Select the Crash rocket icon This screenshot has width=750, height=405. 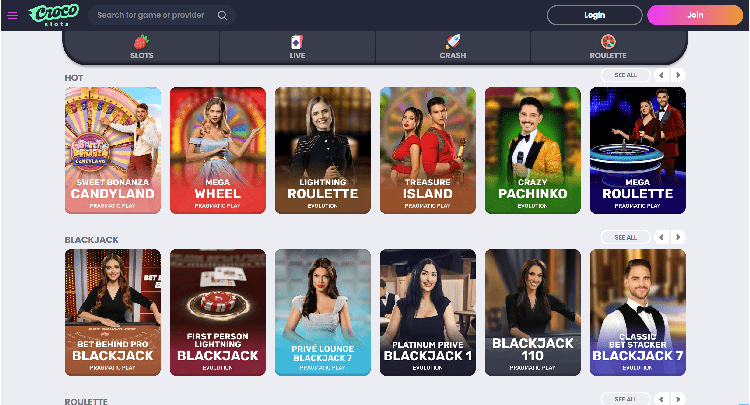coord(453,42)
